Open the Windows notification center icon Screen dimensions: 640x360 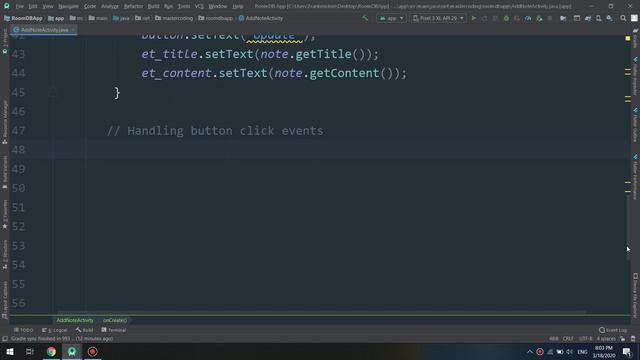[x=627, y=351]
